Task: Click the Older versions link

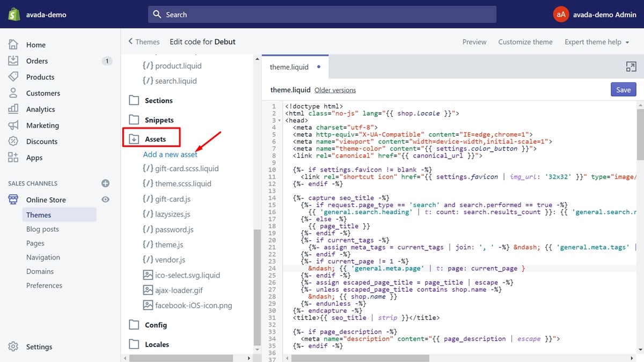Action: (x=335, y=90)
